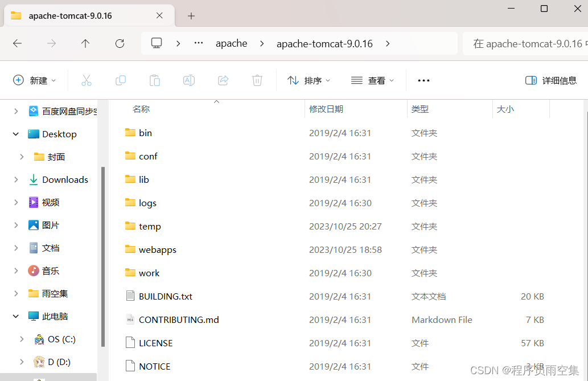This screenshot has width=588, height=381.
Task: Click the 57 KB size cell
Action: (x=532, y=343)
